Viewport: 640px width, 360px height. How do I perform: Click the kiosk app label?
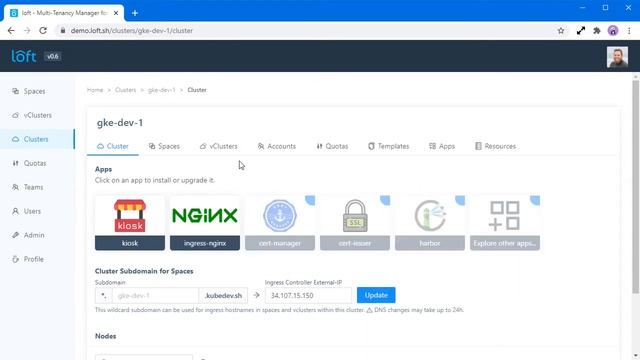coord(130,243)
